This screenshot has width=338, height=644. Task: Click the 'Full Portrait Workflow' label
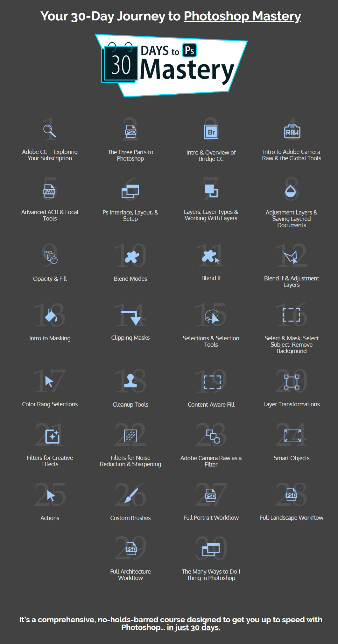[x=211, y=518]
